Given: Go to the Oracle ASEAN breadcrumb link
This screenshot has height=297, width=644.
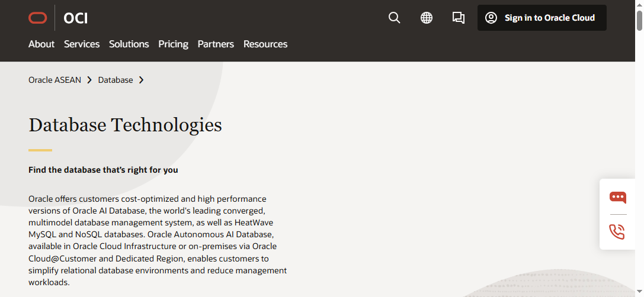Looking at the screenshot, I should click(55, 80).
